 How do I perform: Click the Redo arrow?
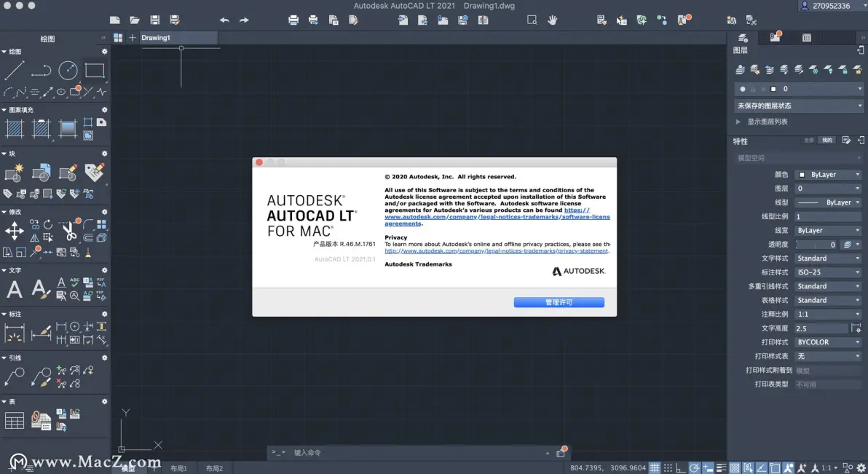pyautogui.click(x=244, y=20)
